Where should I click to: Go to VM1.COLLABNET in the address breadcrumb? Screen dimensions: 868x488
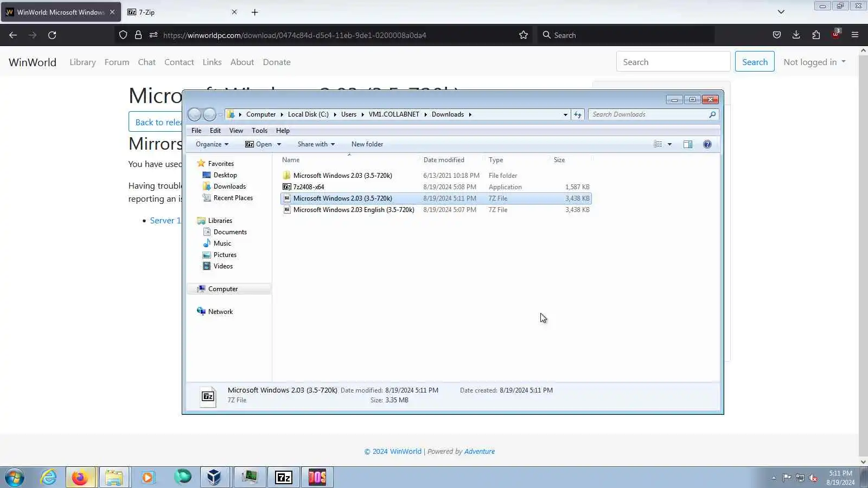point(394,114)
